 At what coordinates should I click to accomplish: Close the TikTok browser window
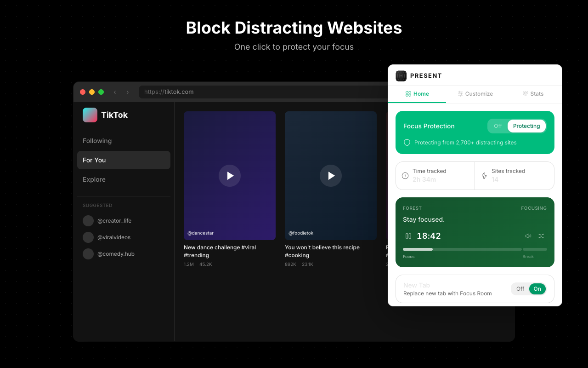[83, 92]
